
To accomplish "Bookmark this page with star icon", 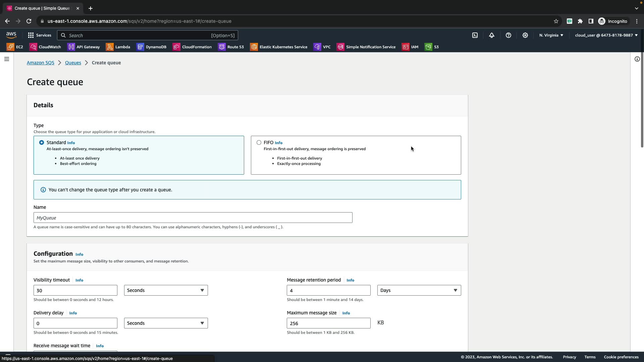I will [x=556, y=21].
